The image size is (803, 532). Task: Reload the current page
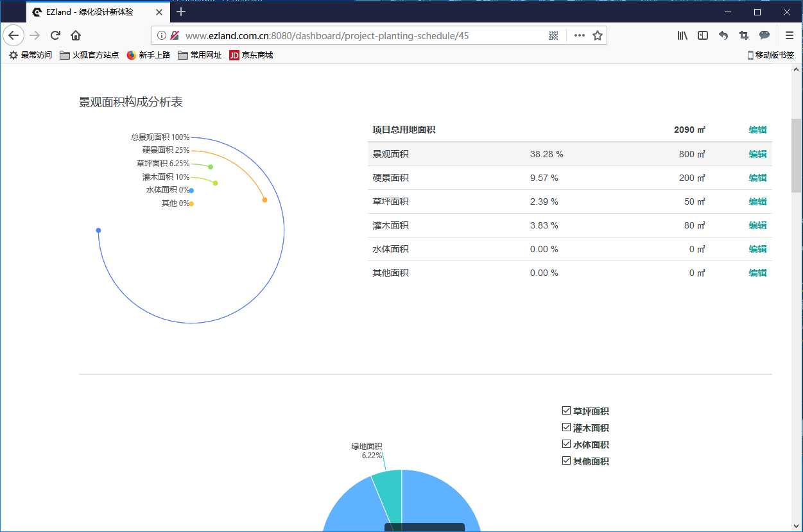[x=56, y=35]
